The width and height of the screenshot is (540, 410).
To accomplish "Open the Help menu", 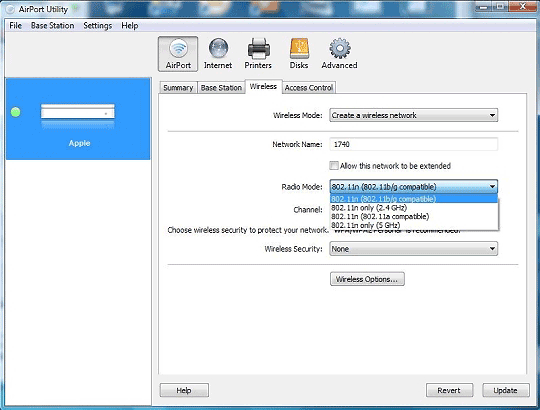I will coord(129,25).
